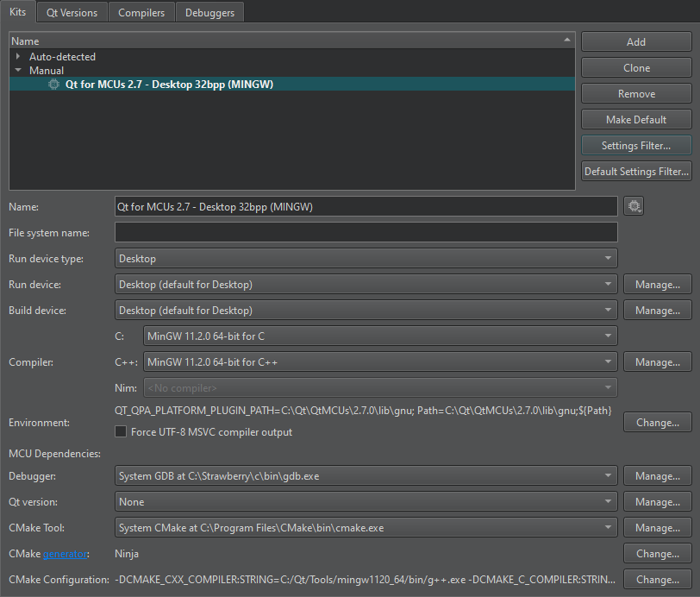The image size is (700, 597).
Task: Click the CMake generator link
Action: (x=66, y=554)
